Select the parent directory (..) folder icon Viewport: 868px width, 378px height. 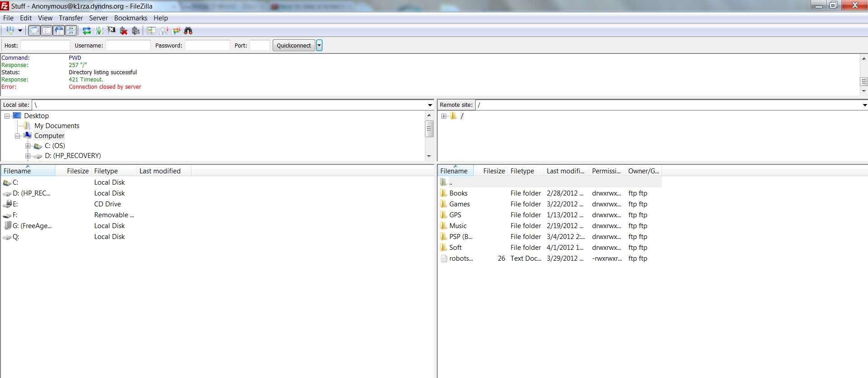point(444,182)
